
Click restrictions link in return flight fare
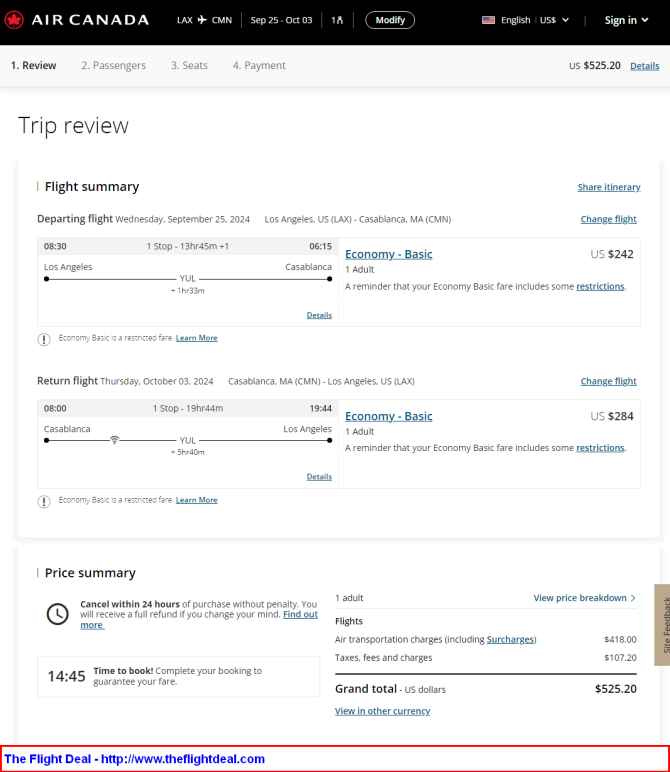tap(600, 448)
